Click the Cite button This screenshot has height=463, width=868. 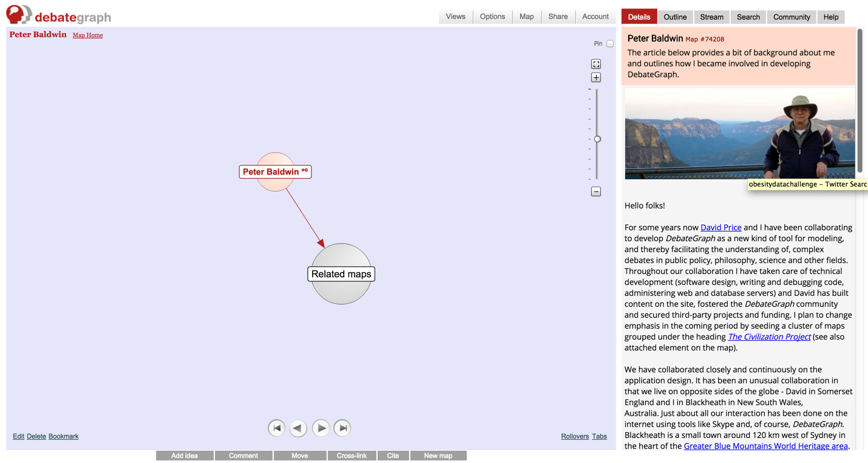(x=393, y=456)
